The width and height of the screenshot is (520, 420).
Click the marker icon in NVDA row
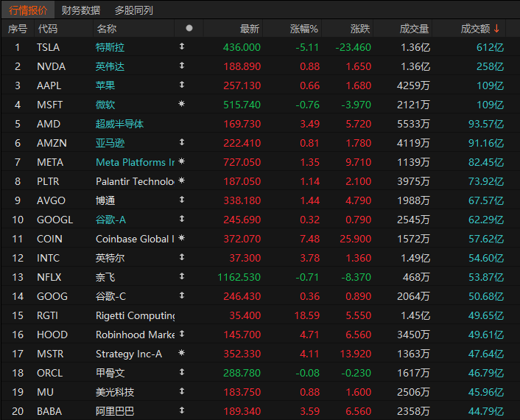pos(182,66)
